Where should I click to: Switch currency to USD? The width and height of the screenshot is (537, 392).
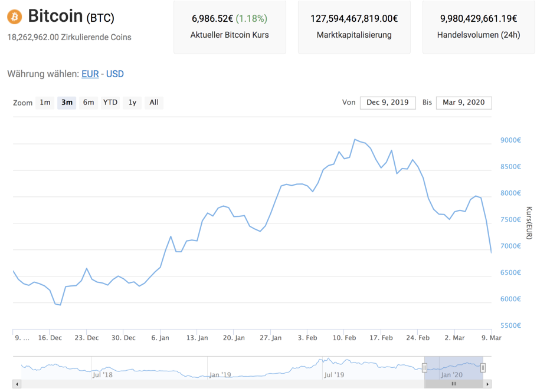(x=115, y=74)
